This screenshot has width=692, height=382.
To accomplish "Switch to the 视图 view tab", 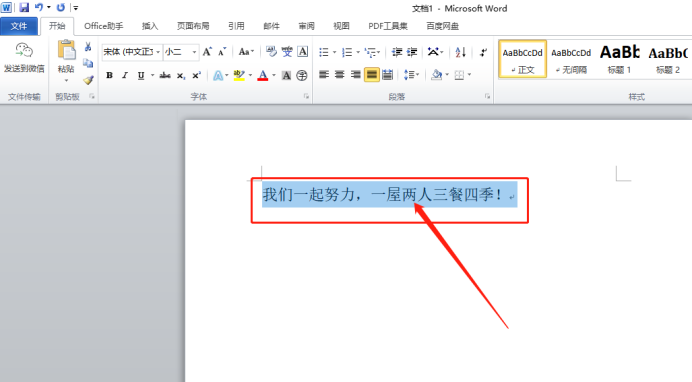I will 341,26.
